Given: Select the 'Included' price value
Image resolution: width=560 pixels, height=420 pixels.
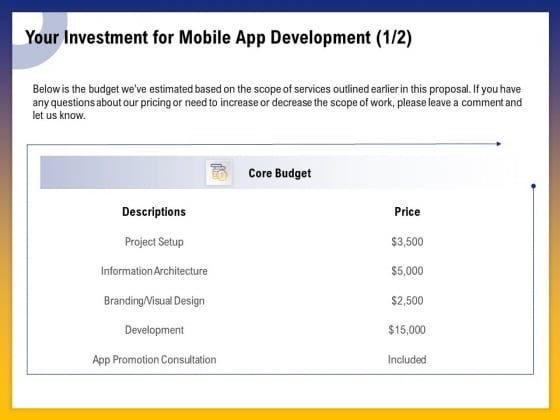Looking at the screenshot, I should click(x=407, y=360).
